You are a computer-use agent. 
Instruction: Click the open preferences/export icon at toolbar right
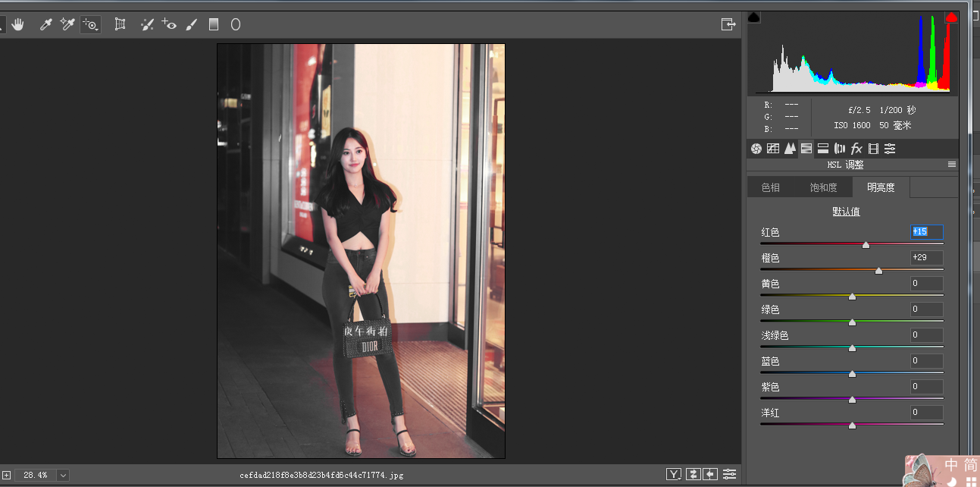coord(728,24)
